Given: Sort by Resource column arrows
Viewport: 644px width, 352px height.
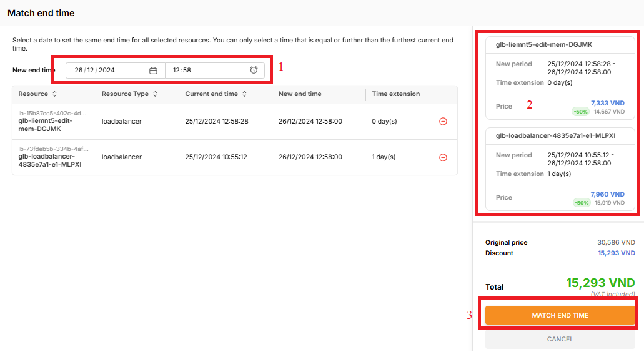Looking at the screenshot, I should click(54, 94).
